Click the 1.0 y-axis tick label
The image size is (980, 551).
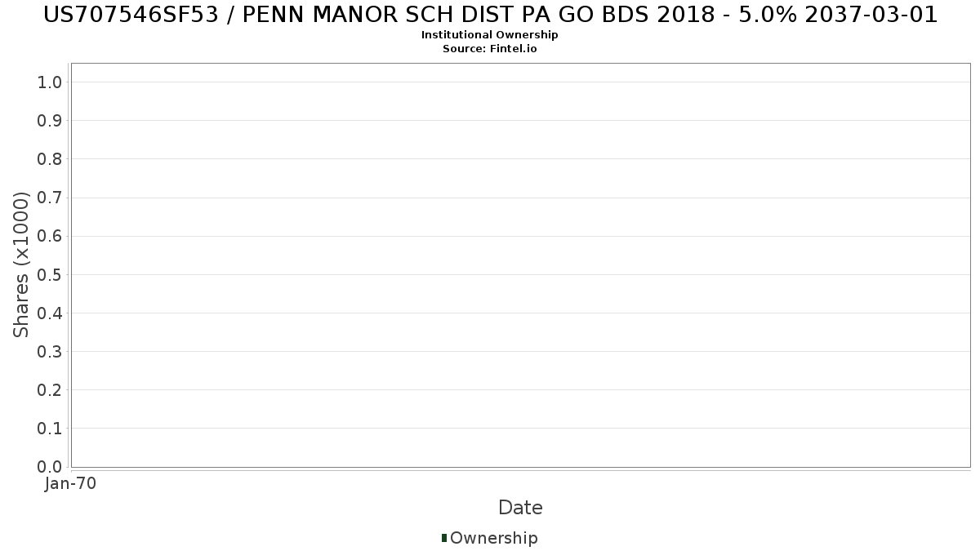[x=50, y=82]
